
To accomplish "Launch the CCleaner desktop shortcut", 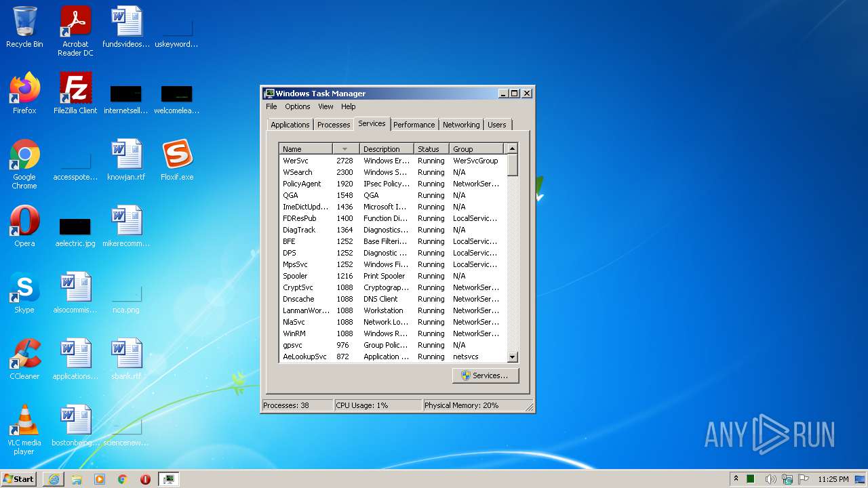I will pyautogui.click(x=24, y=359).
